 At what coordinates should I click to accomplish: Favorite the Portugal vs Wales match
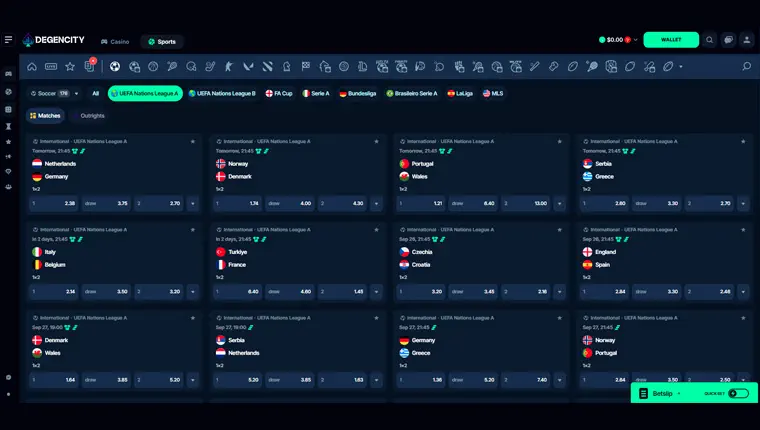560,142
